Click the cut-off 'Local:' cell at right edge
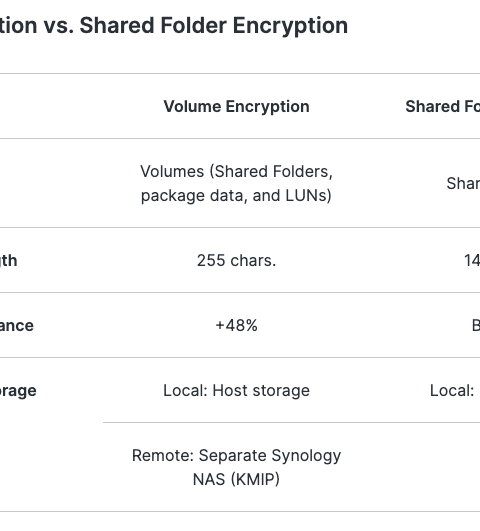 452,391
